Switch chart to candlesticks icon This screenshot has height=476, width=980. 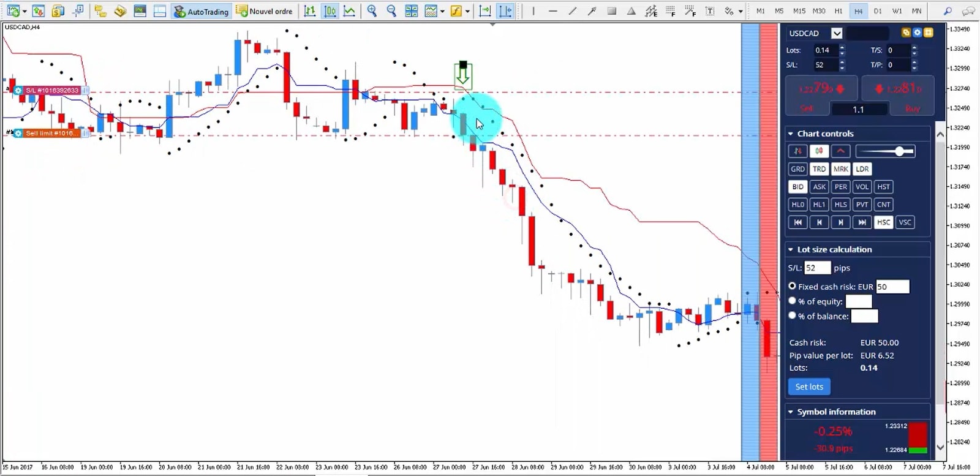[330, 11]
